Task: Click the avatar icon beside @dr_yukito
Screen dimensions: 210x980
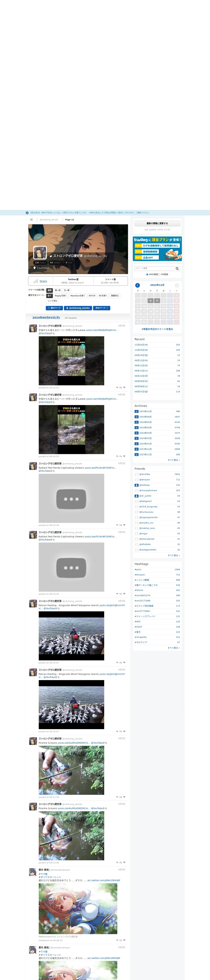Action: click(x=136, y=496)
